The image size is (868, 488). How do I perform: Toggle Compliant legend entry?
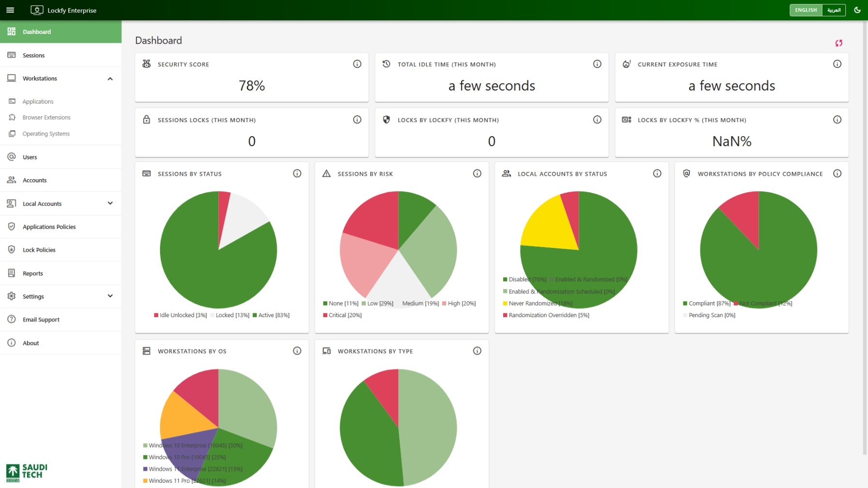[x=707, y=304]
